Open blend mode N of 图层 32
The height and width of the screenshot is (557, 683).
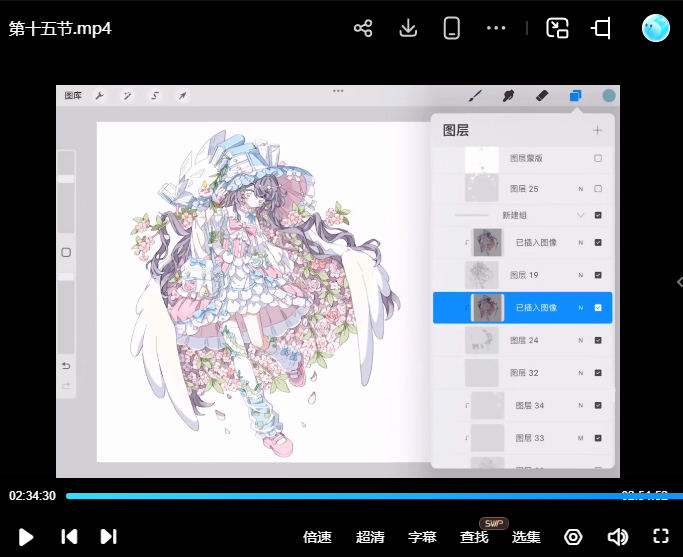click(581, 373)
